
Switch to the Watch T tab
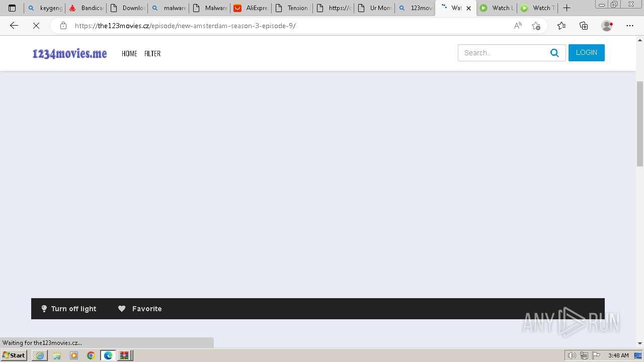coord(538,8)
